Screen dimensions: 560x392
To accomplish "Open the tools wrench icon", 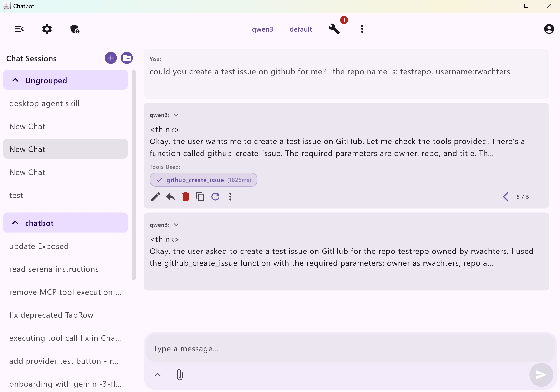I will [334, 29].
